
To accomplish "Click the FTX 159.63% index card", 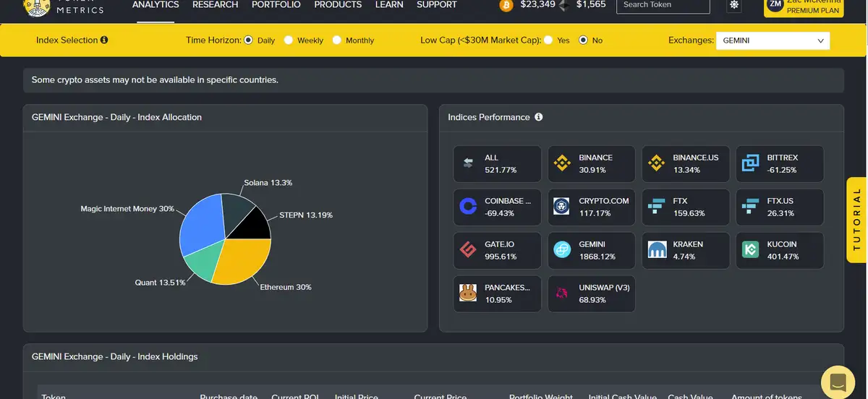I will point(686,207).
